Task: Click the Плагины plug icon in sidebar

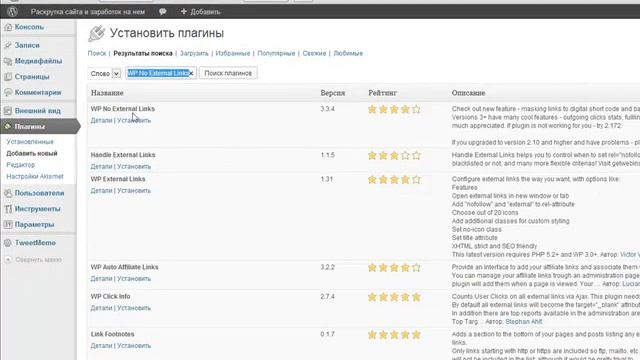Action: tap(8, 127)
